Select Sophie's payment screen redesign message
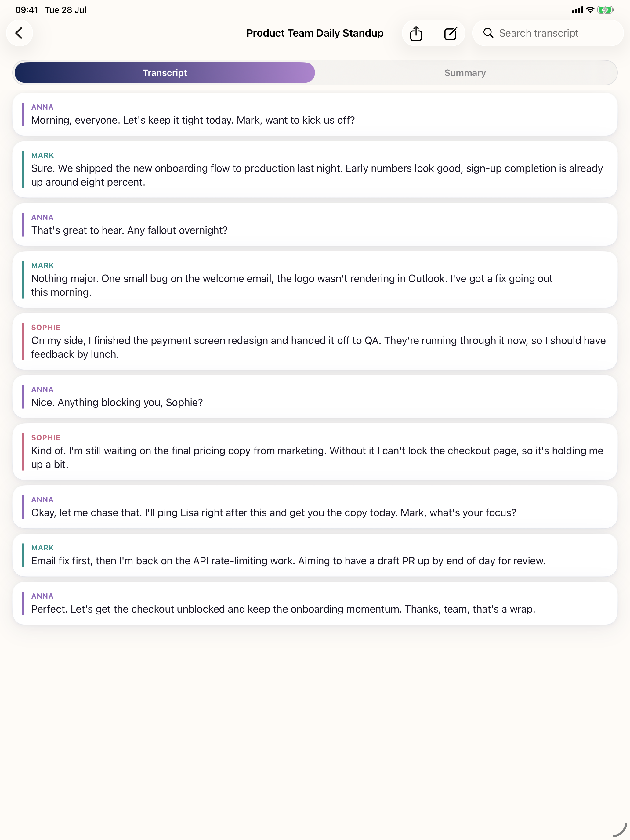630x840 pixels. point(315,341)
